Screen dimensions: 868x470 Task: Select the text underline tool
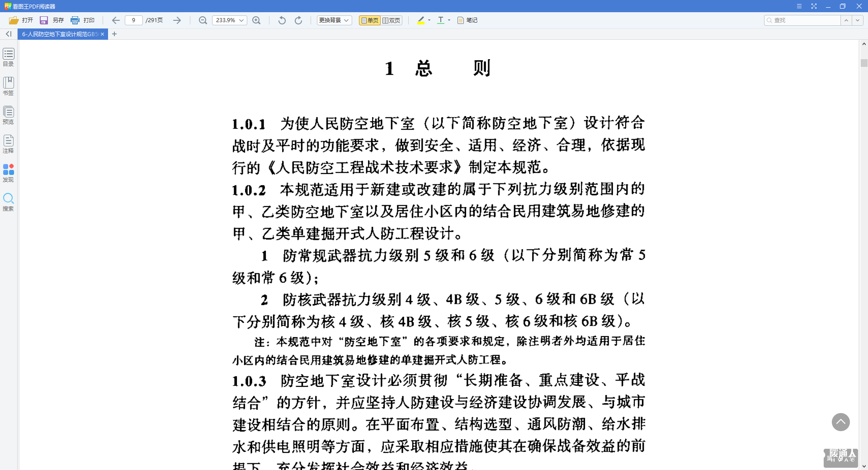(441, 20)
